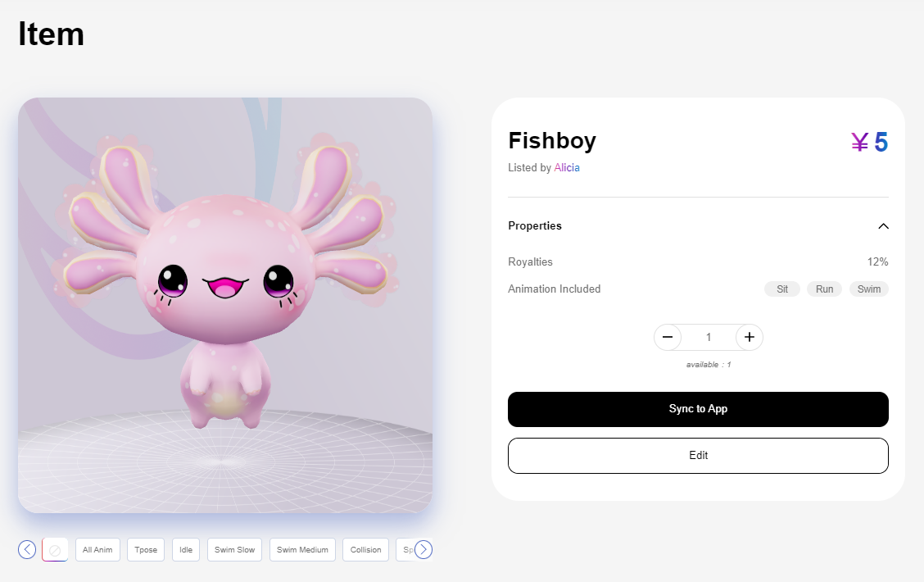
Task: Click the Sit animation tag
Action: point(782,289)
